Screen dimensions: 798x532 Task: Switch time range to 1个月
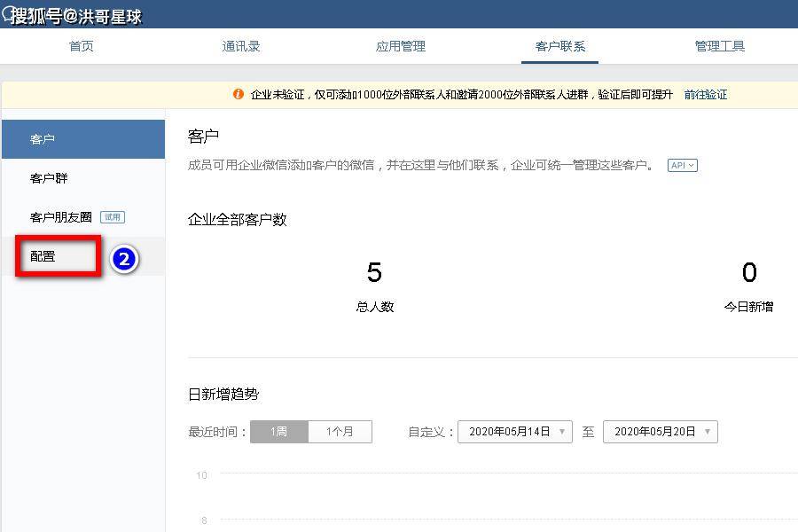point(340,432)
